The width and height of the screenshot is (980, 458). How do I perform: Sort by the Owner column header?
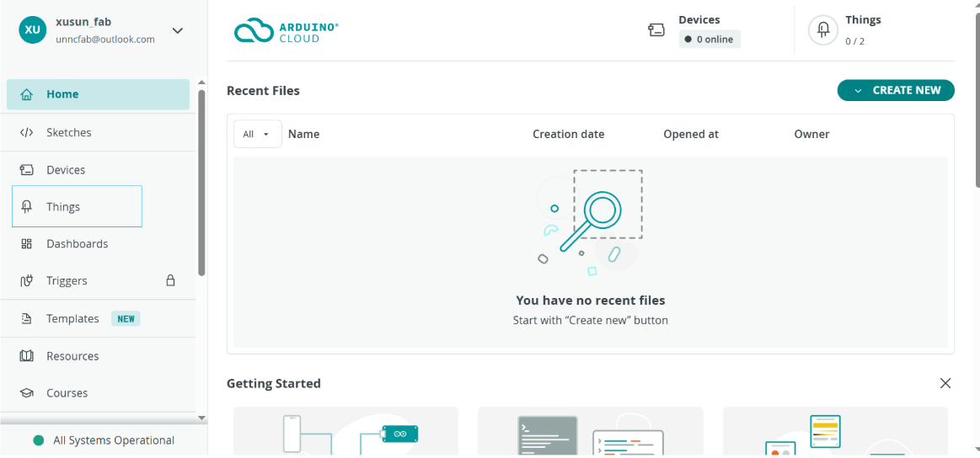811,134
